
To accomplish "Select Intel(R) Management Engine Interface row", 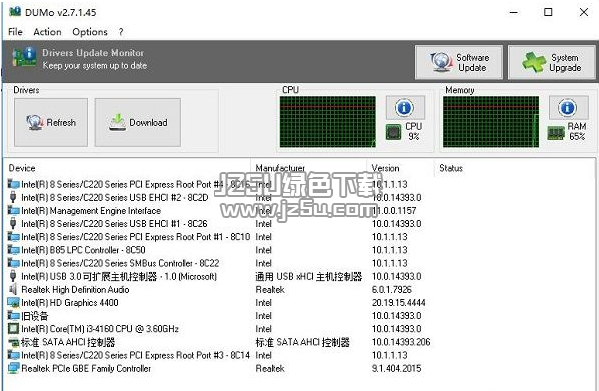I will tap(91, 210).
